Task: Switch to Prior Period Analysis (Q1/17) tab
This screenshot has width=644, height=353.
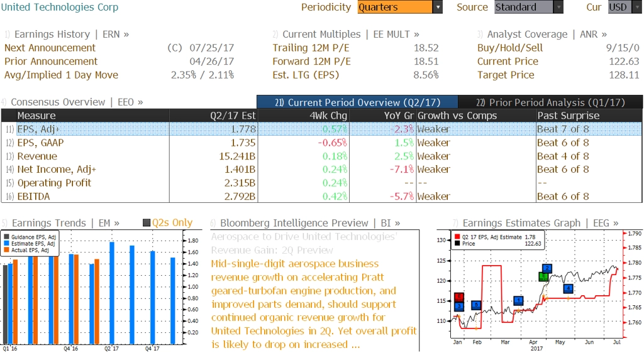Action: coord(550,102)
